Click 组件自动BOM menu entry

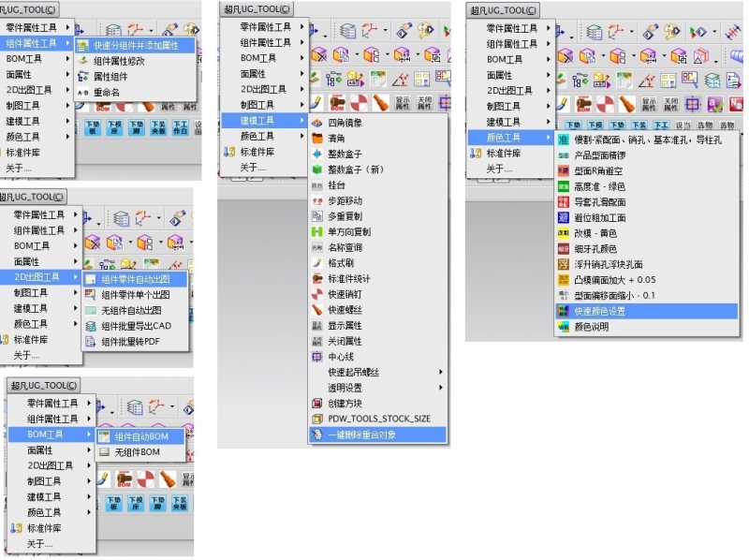[x=140, y=436]
